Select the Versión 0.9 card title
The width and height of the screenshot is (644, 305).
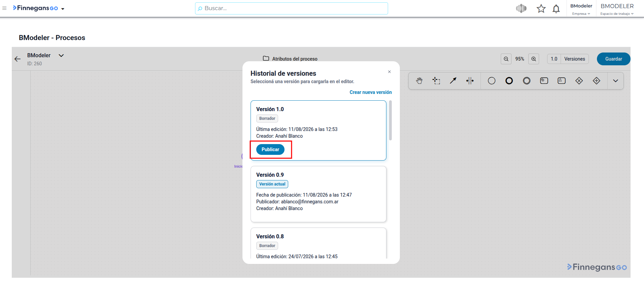(x=270, y=175)
